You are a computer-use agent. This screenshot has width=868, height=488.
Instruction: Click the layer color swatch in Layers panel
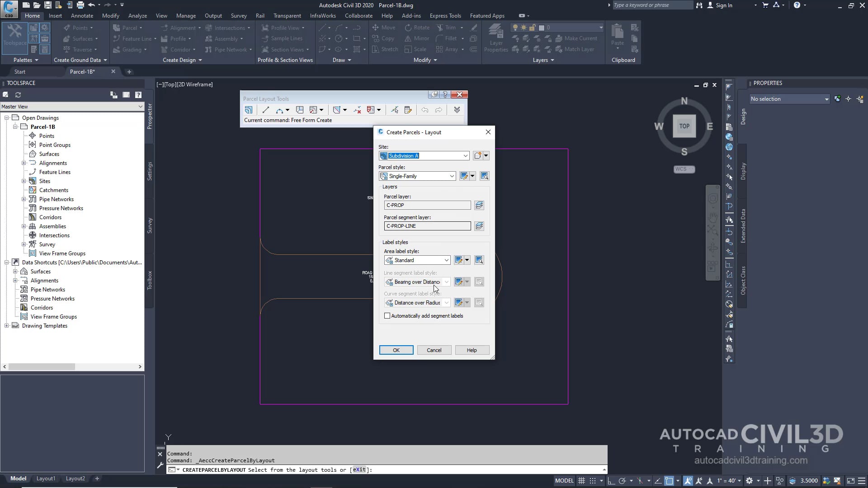(x=542, y=27)
